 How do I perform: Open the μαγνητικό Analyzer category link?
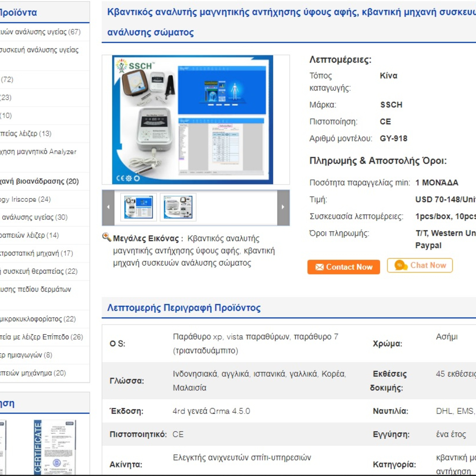(38, 152)
